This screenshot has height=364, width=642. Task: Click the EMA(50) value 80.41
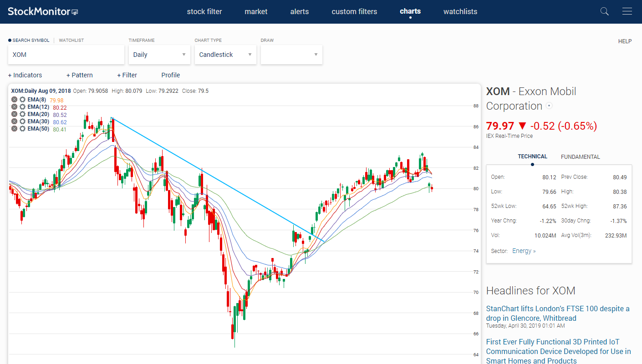(60, 130)
